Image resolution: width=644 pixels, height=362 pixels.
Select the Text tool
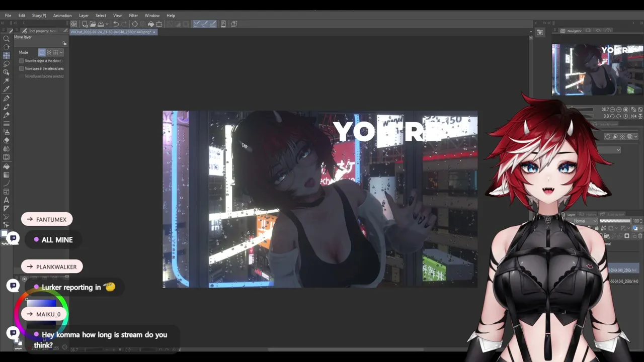tap(7, 200)
